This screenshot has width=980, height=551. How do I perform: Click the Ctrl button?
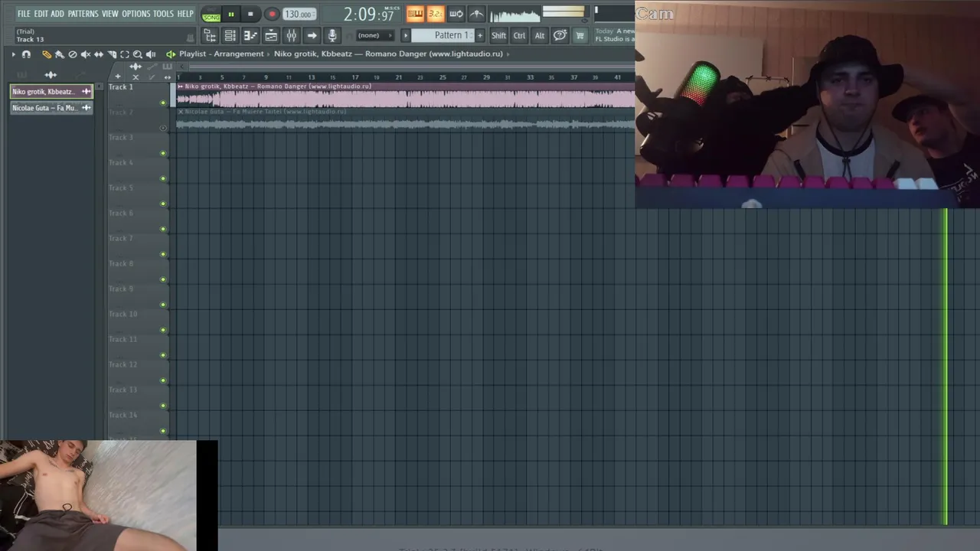519,35
